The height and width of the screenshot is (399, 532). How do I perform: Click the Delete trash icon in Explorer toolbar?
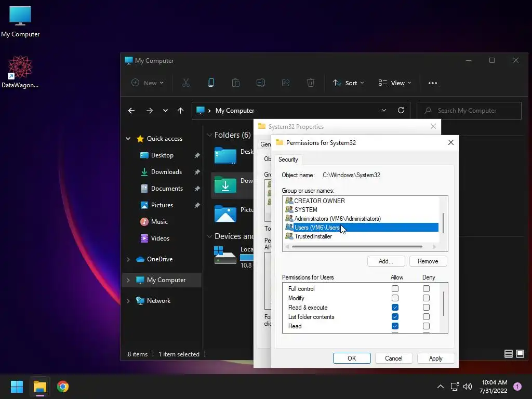[x=311, y=83]
